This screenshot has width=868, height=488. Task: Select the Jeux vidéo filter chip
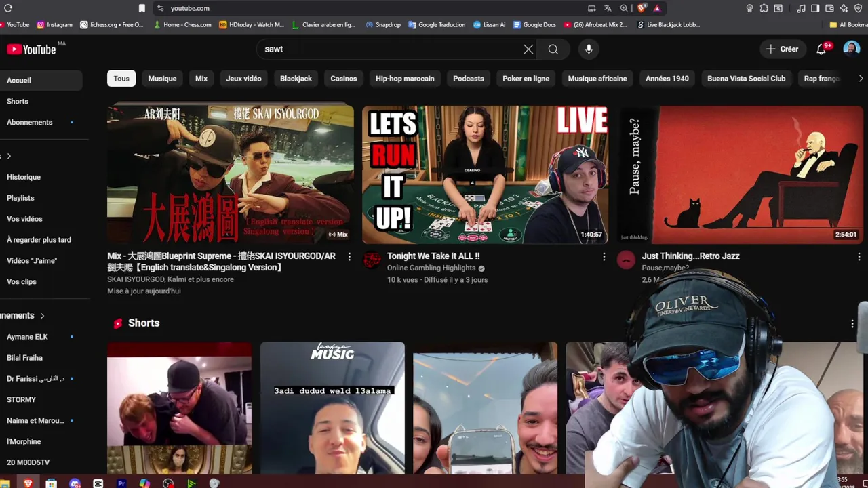[243, 79]
